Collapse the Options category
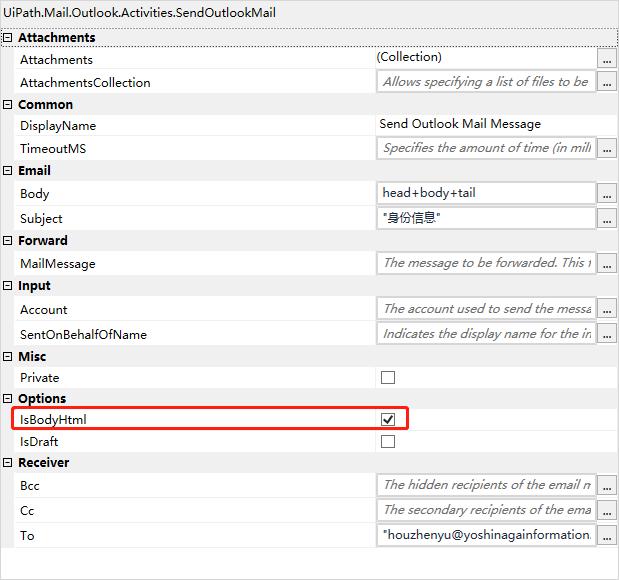Image resolution: width=619 pixels, height=580 pixels. [x=8, y=398]
